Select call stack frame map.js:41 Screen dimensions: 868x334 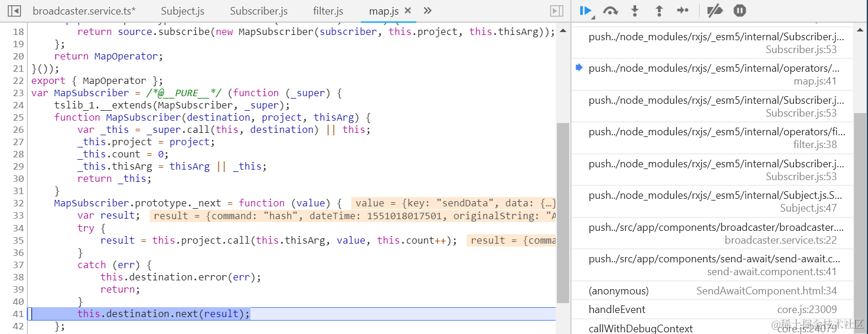tap(712, 75)
